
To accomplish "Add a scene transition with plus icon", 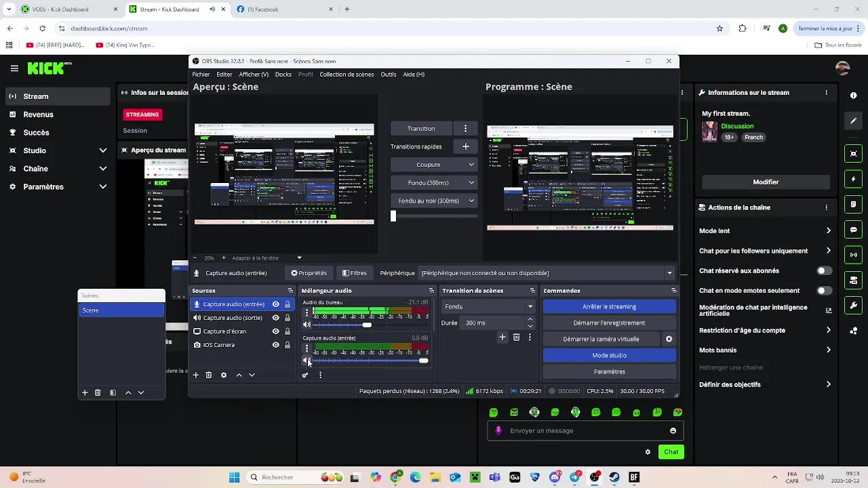I will click(x=502, y=337).
